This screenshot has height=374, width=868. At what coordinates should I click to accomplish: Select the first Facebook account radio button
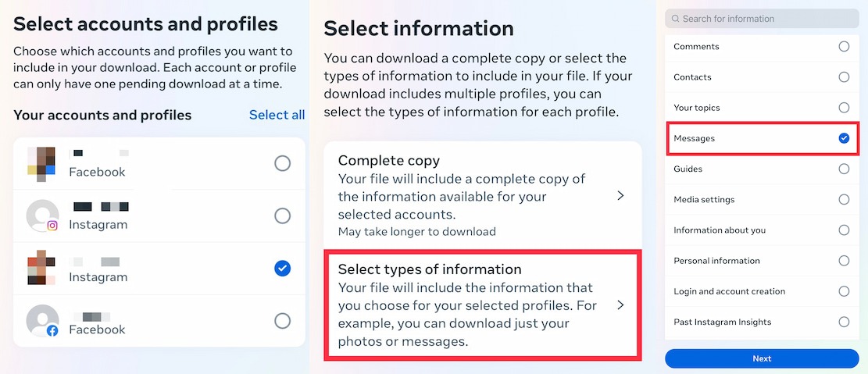pos(282,163)
